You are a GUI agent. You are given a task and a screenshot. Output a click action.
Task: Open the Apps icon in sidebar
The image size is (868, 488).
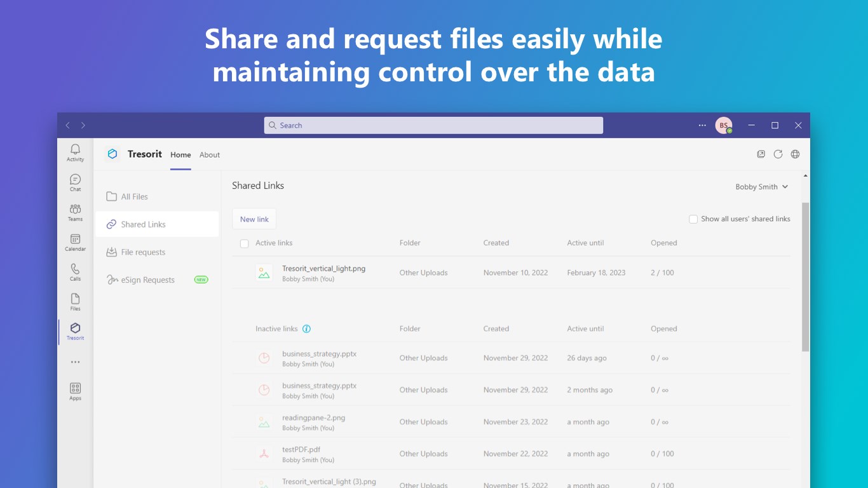[x=75, y=391]
